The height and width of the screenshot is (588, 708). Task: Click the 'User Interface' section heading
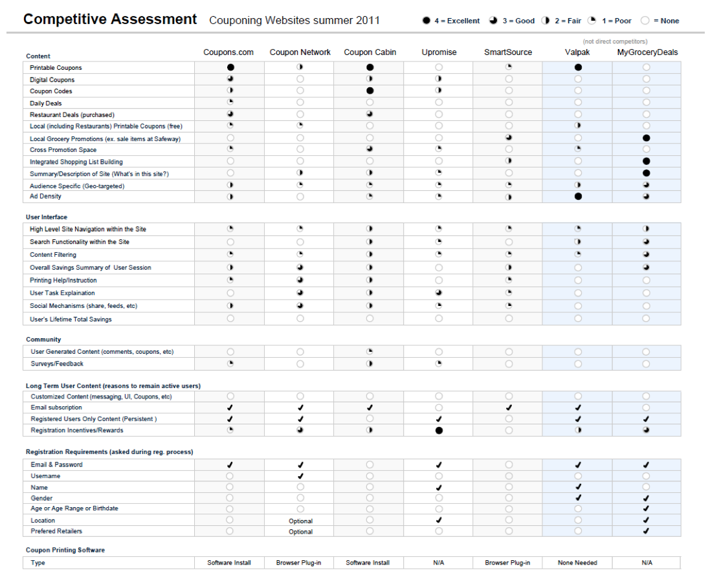(x=47, y=217)
